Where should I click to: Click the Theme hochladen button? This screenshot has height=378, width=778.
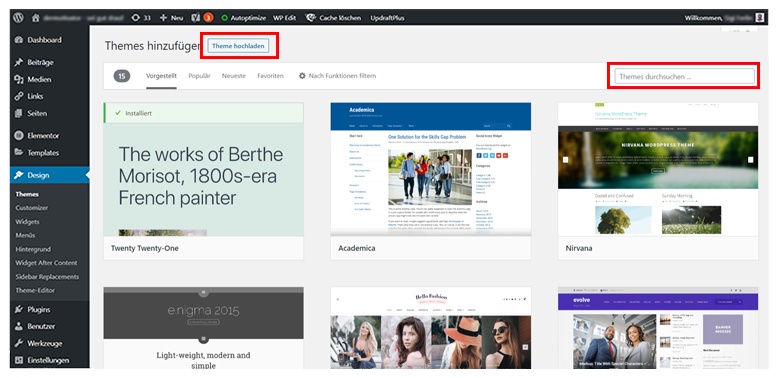pos(238,46)
